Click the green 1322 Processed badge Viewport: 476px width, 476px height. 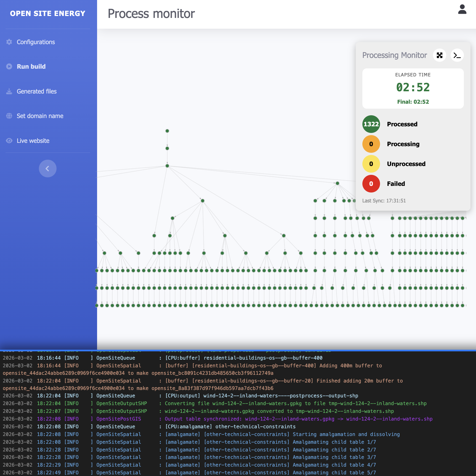[371, 124]
